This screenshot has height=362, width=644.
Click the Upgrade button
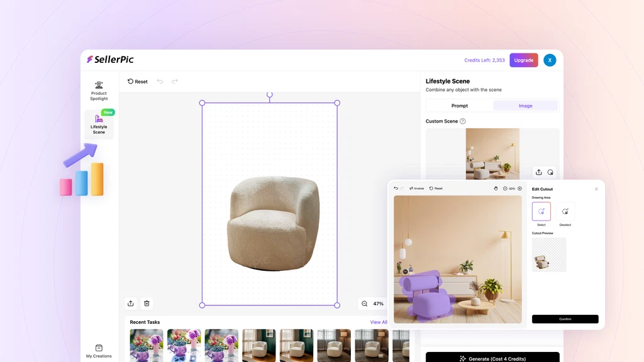click(x=524, y=60)
